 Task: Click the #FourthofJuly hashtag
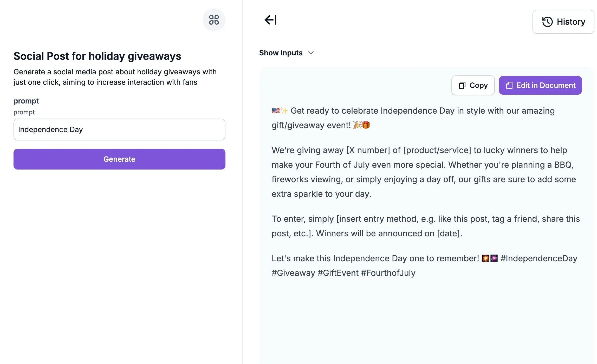(388, 273)
